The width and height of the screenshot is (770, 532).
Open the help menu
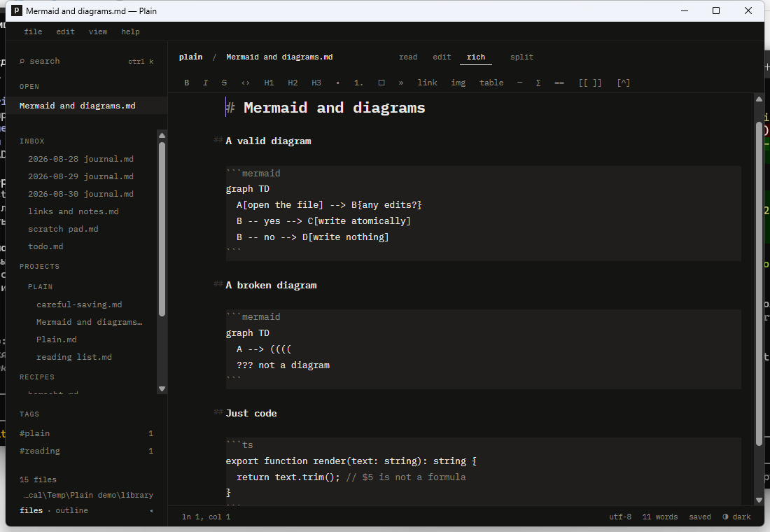point(130,31)
